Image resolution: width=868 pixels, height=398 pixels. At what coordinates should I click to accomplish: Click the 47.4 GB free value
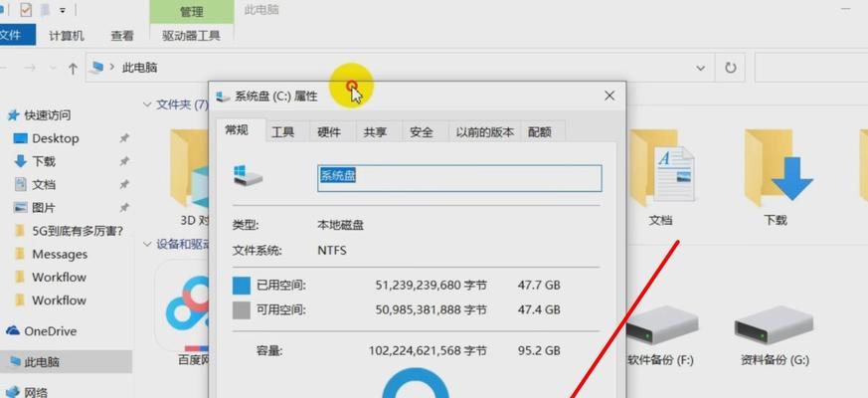(x=537, y=309)
